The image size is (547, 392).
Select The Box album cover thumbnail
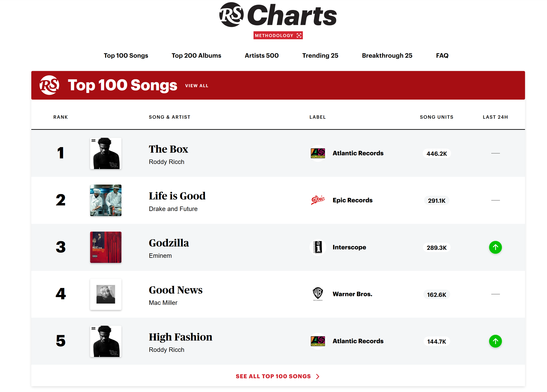[106, 153]
